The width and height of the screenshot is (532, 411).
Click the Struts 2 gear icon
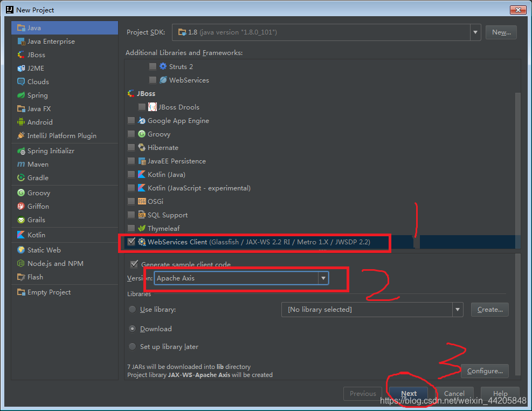click(x=163, y=66)
